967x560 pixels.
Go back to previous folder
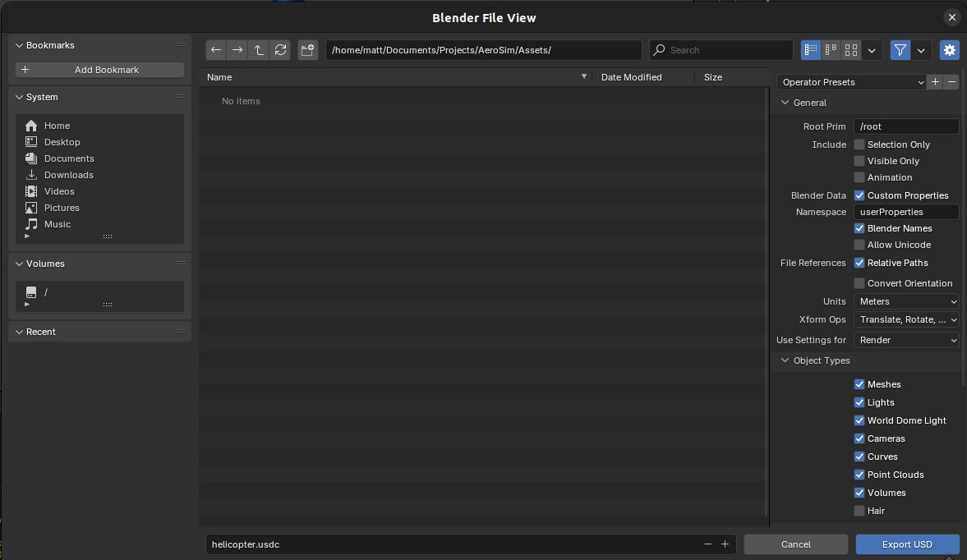pyautogui.click(x=216, y=50)
